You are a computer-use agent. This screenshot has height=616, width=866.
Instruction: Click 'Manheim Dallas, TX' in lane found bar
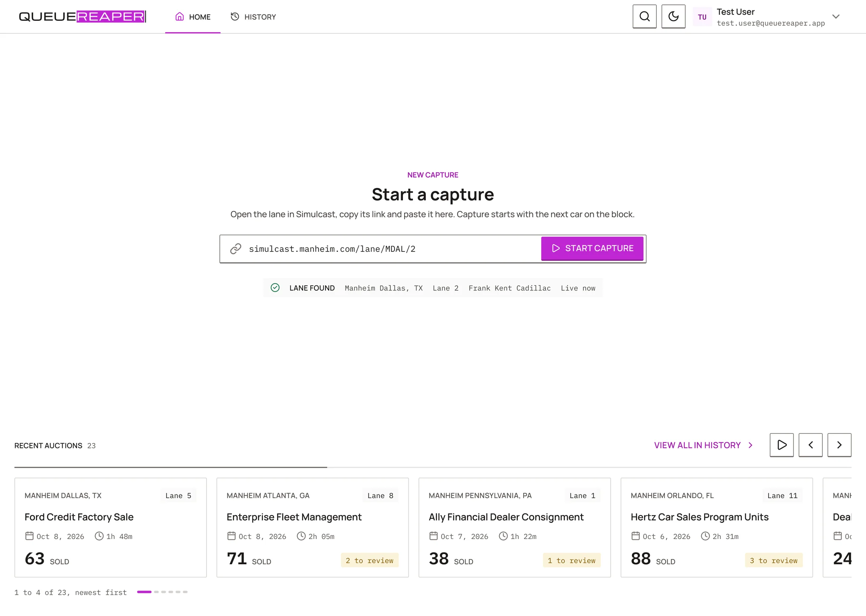coord(384,288)
